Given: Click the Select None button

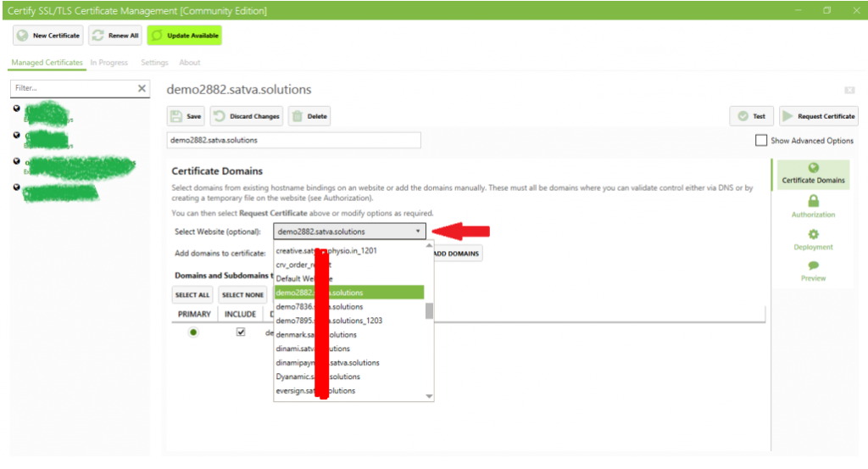Looking at the screenshot, I should 242,295.
